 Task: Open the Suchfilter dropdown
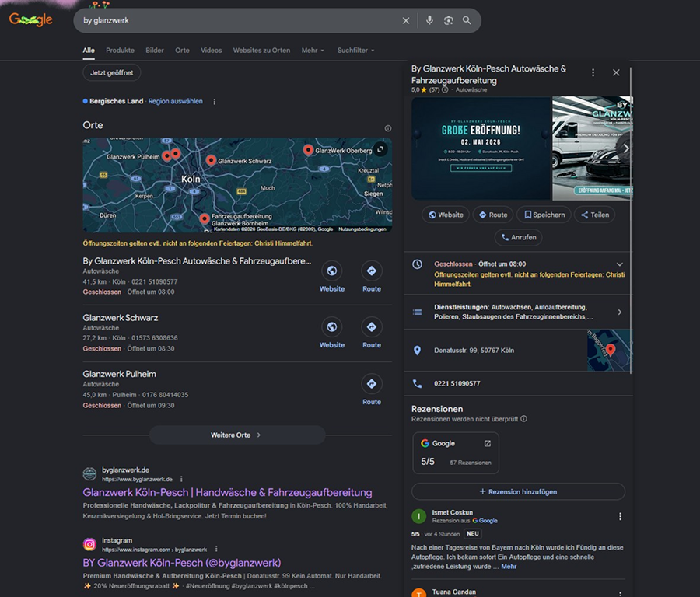(355, 51)
